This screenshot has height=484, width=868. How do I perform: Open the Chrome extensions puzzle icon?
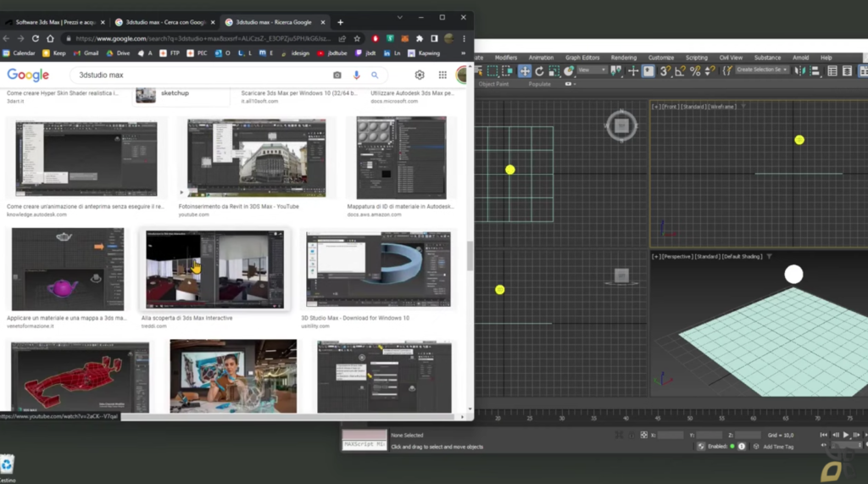pyautogui.click(x=420, y=39)
